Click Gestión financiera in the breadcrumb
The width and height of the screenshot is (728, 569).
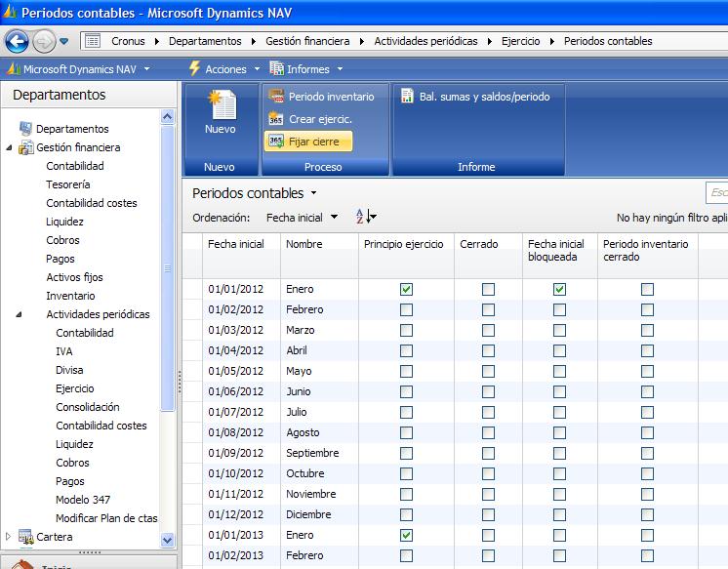[307, 41]
